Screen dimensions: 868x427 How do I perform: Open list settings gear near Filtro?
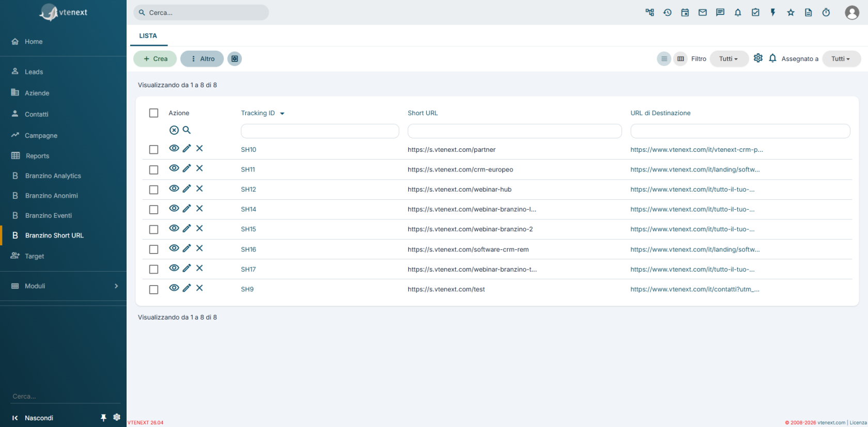tap(758, 58)
